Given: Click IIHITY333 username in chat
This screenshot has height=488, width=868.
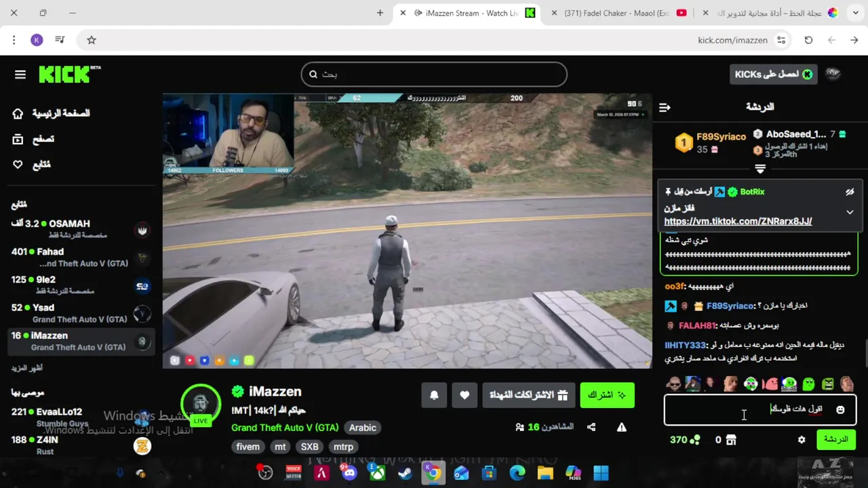Looking at the screenshot, I should coord(685,346).
